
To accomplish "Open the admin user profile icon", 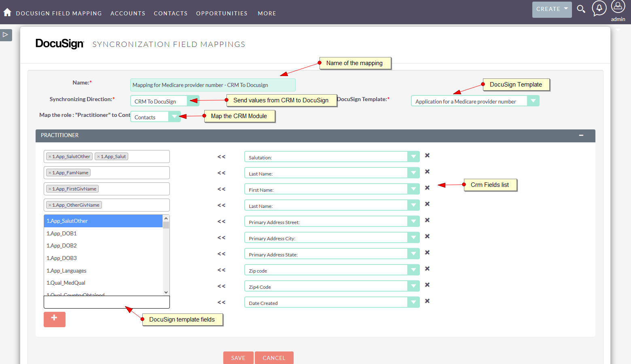I will tap(618, 7).
